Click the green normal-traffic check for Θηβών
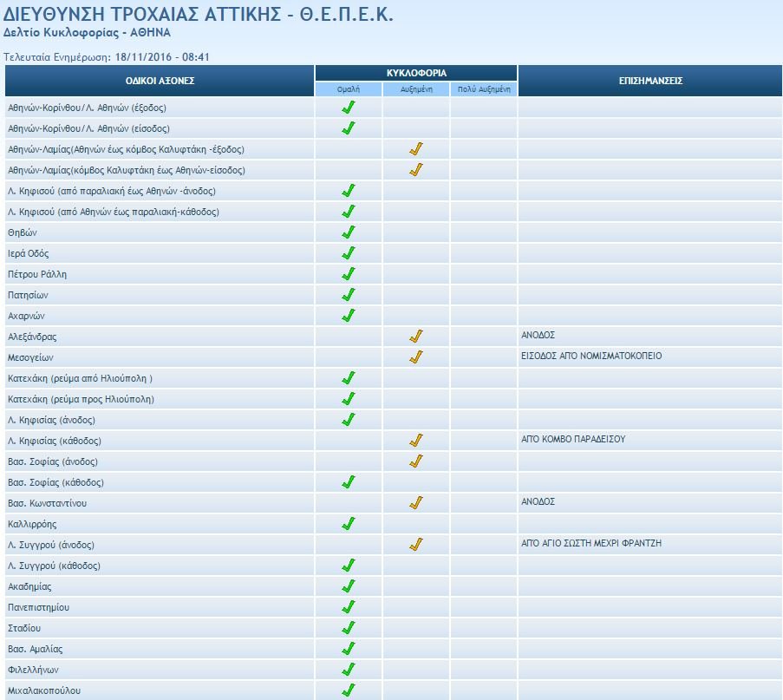 349,232
